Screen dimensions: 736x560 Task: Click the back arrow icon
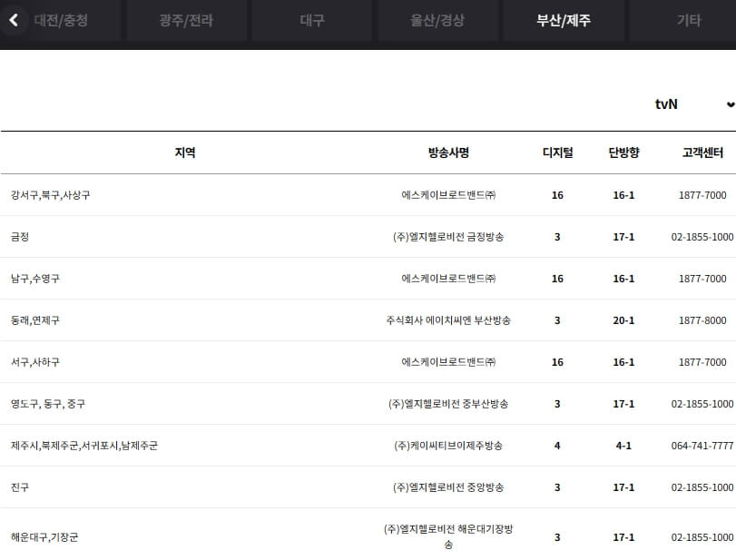pyautogui.click(x=14, y=20)
